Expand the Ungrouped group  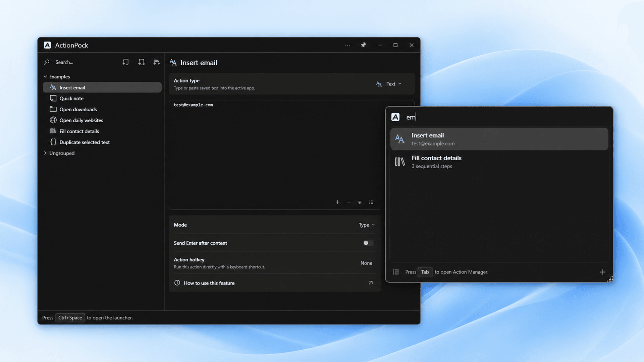45,153
